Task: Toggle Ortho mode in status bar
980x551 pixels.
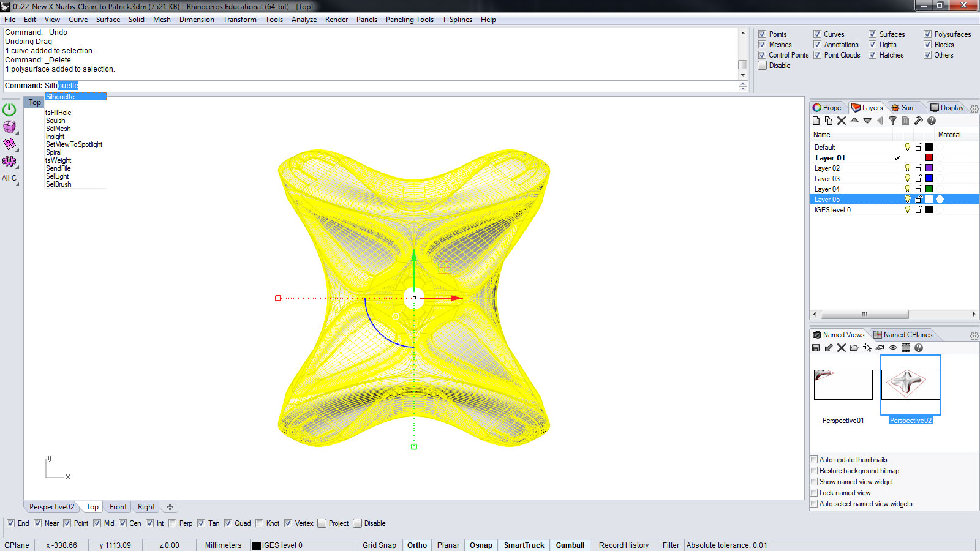Action: click(417, 545)
